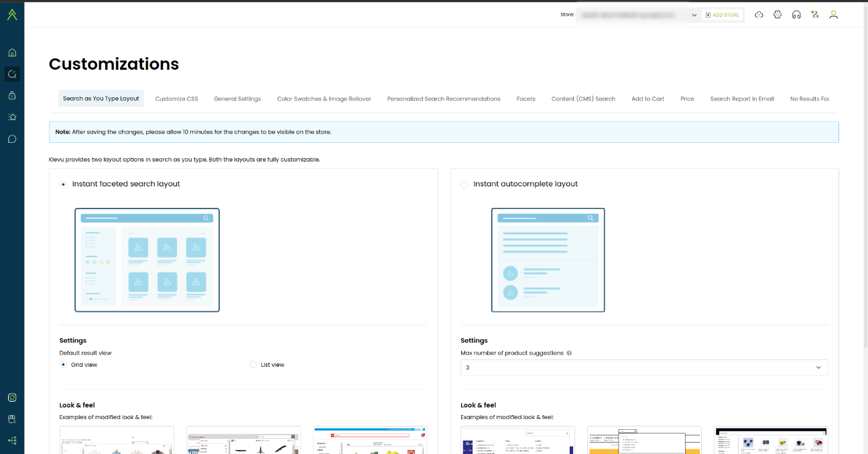The height and width of the screenshot is (454, 868).
Task: Click help icon beside Max product suggestions
Action: [569, 353]
